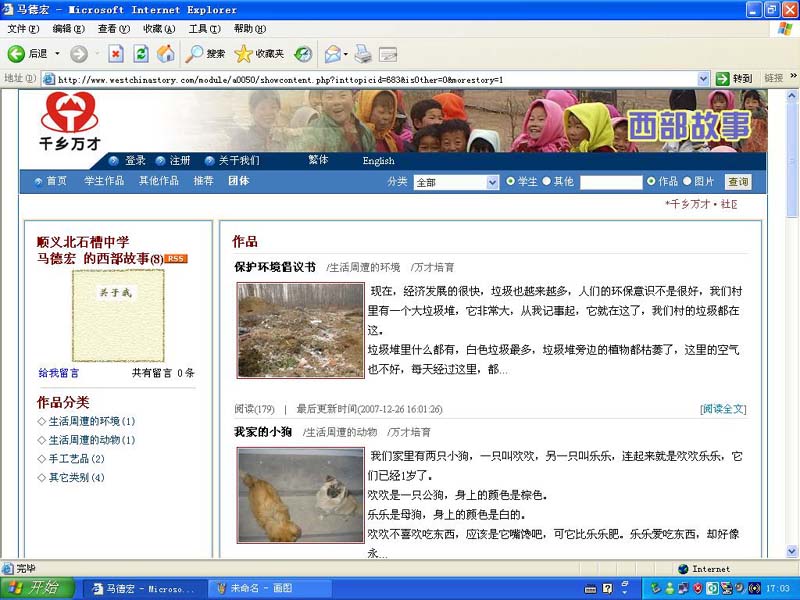The image size is (800, 600).
Task: Click the 马德宏 IE taskbar button
Action: click(143, 589)
